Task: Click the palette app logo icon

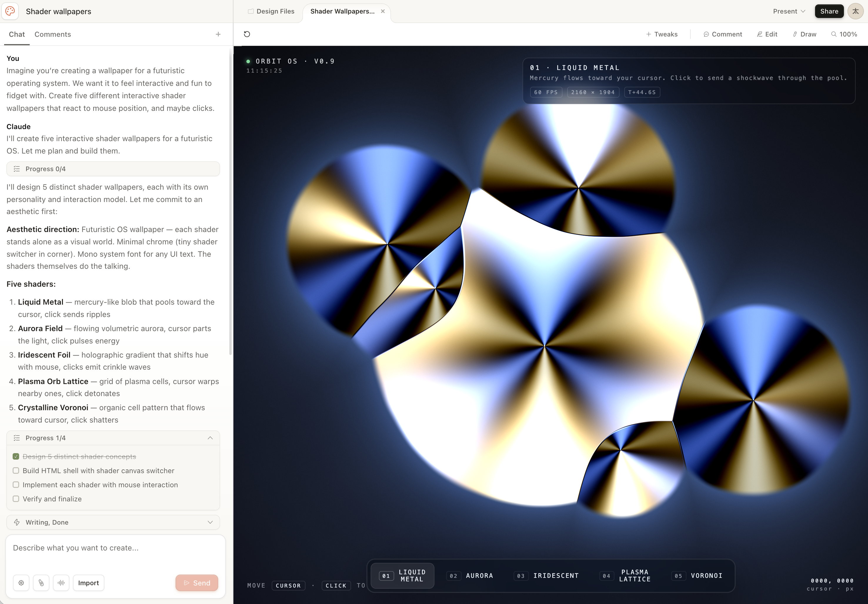Action: pos(10,11)
